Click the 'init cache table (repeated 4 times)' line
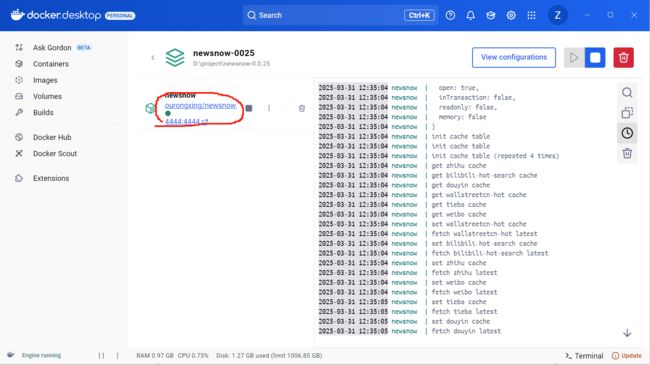 click(495, 156)
